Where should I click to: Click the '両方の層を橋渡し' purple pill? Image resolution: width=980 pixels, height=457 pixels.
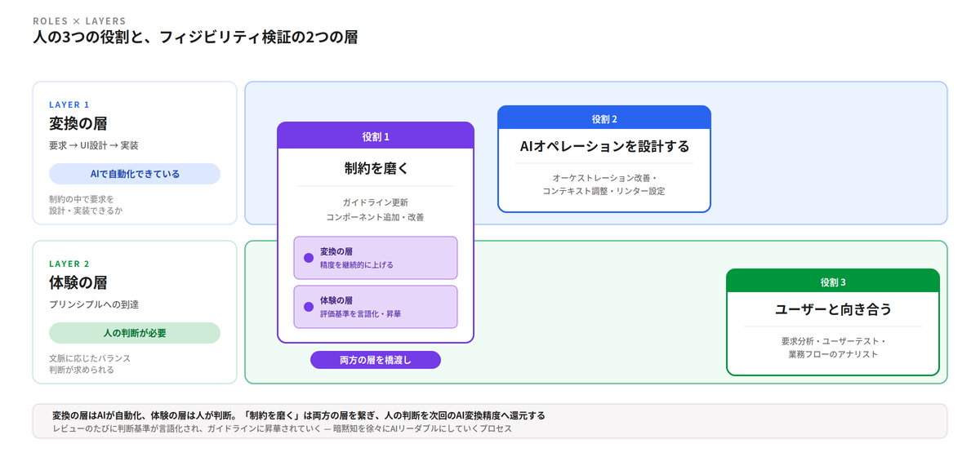coord(376,360)
